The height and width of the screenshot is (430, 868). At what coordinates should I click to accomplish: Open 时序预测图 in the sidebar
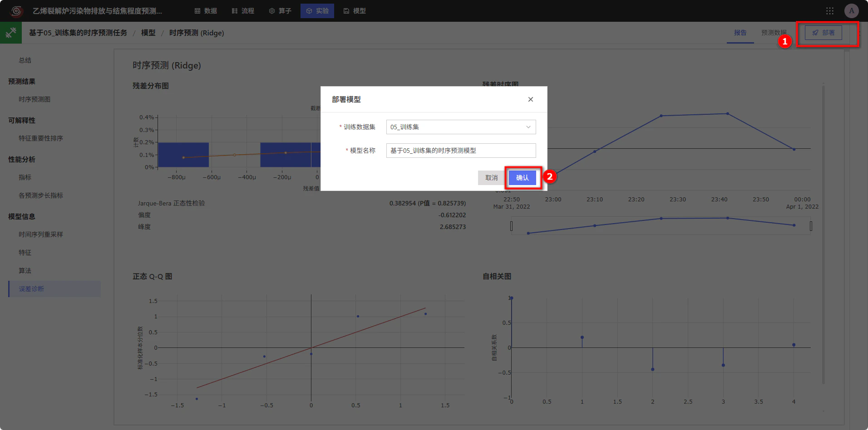(x=35, y=99)
